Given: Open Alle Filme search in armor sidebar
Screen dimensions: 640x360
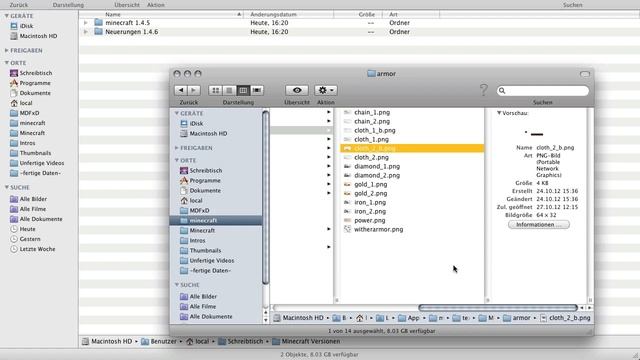Looking at the screenshot, I should click(198, 307).
